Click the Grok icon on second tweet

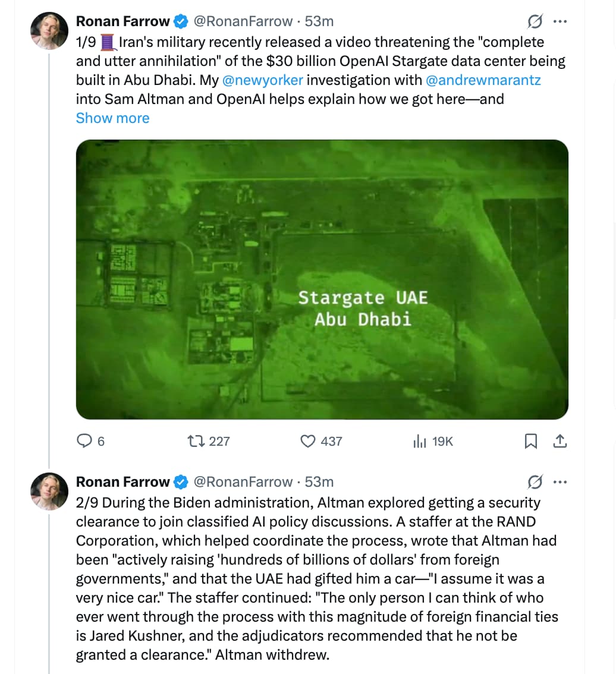point(535,481)
